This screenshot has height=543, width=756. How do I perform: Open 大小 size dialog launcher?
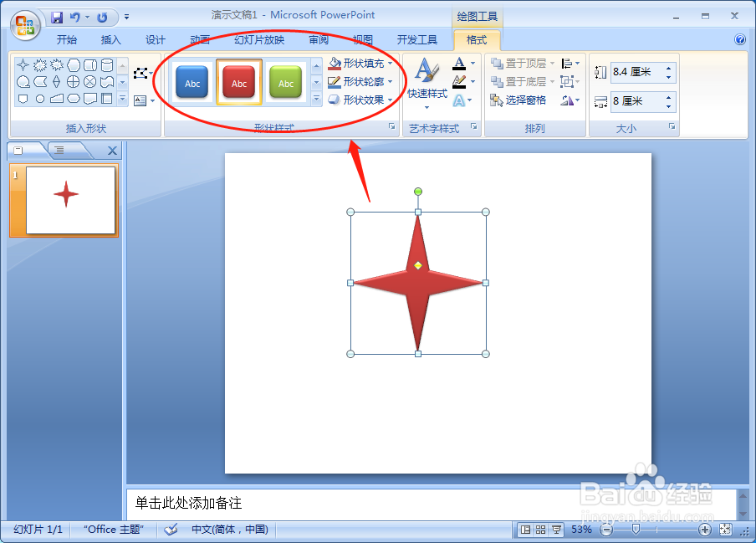tap(672, 126)
